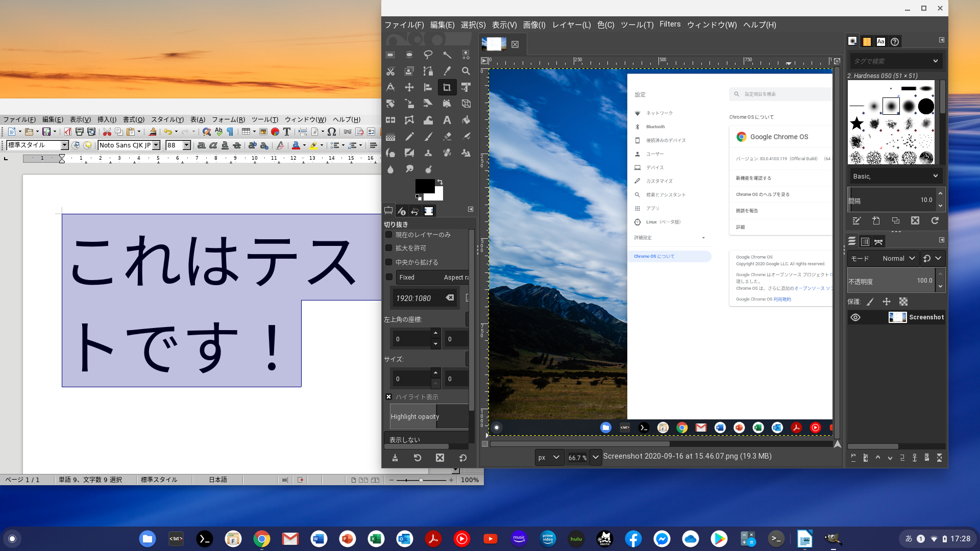The height and width of the screenshot is (551, 980).
Task: Hide the Screenshot layer with eye icon
Action: point(855,317)
